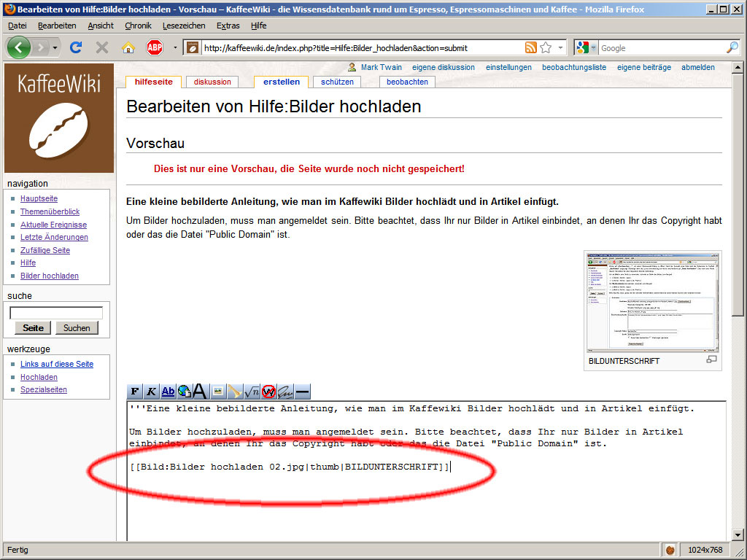Insert signature with the signature icon
The image size is (747, 560).
285,392
